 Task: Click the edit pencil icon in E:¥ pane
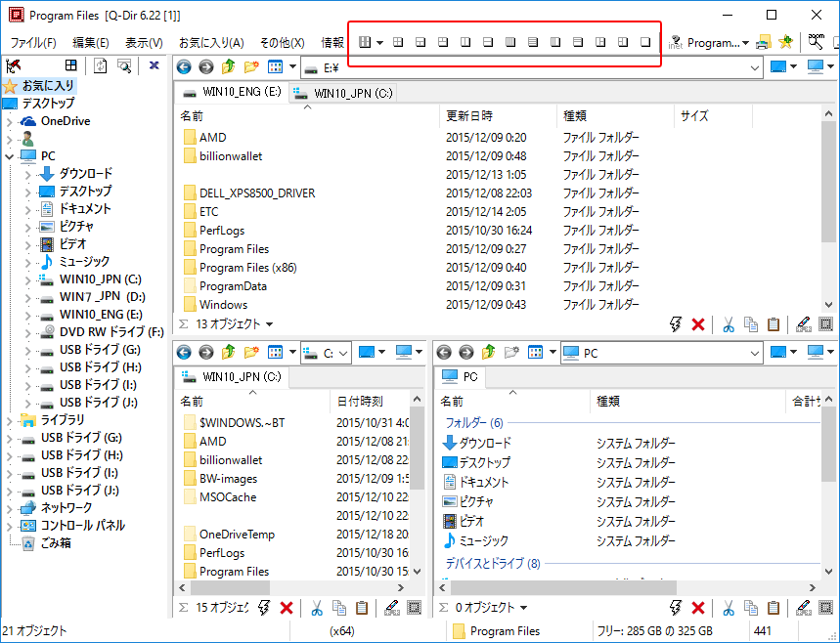point(803,323)
